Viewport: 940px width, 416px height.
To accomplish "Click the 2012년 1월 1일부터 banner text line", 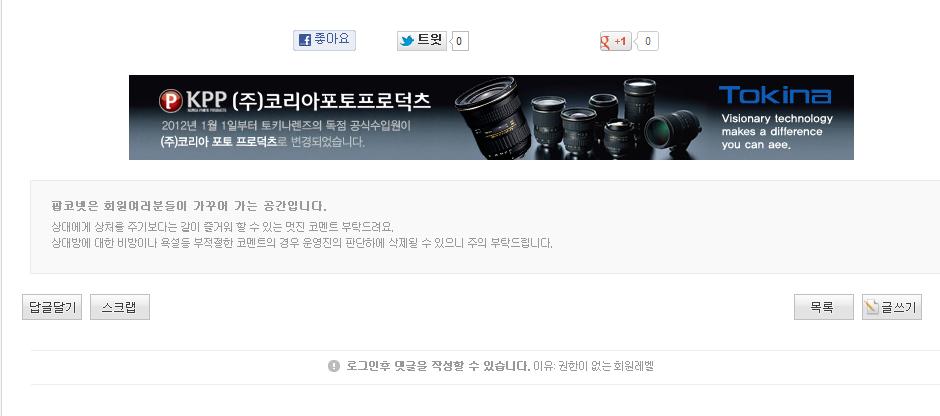I will click(x=287, y=126).
